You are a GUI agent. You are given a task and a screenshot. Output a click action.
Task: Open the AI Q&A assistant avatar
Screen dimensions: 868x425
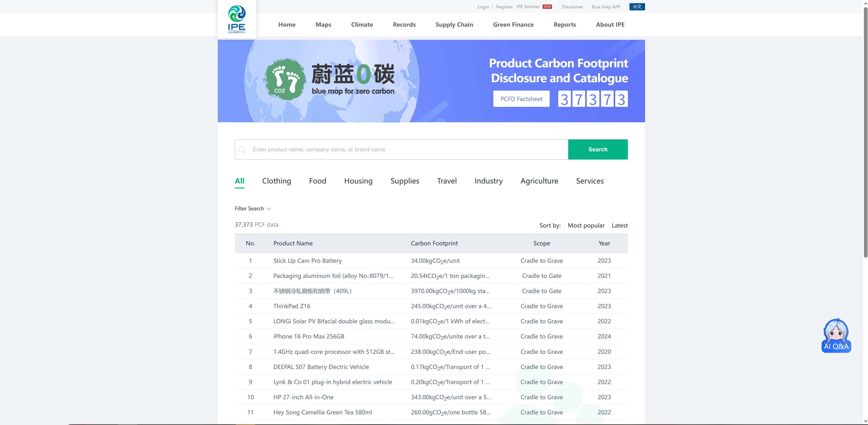click(x=836, y=336)
